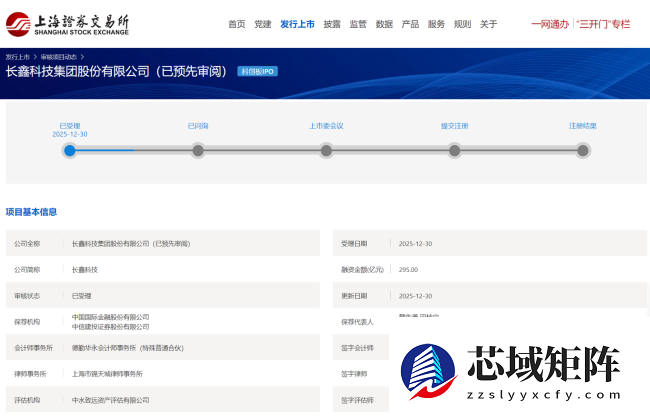Screen dimensions: 650x417
Task: Click the 保荐机构 label
Action: [27, 322]
